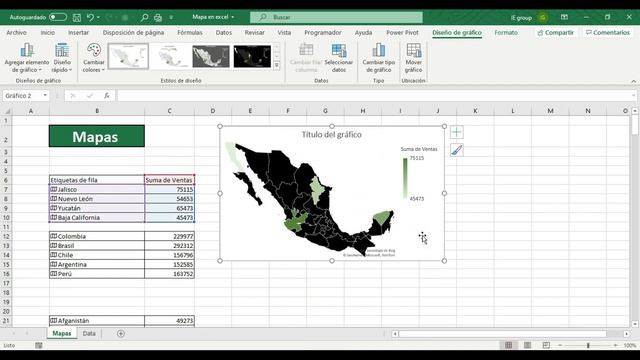Click cell with 'Nuevo León'

pyautogui.click(x=97, y=199)
